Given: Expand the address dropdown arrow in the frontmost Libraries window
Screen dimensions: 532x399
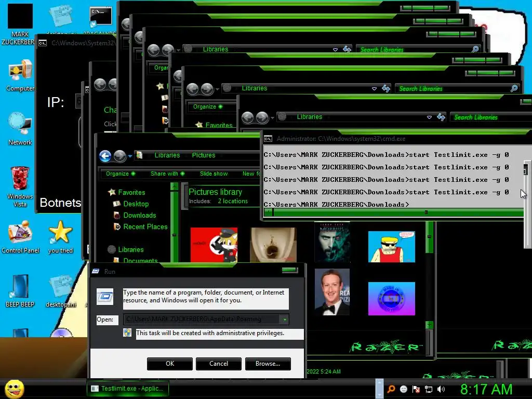Looking at the screenshot, I should point(429,117).
